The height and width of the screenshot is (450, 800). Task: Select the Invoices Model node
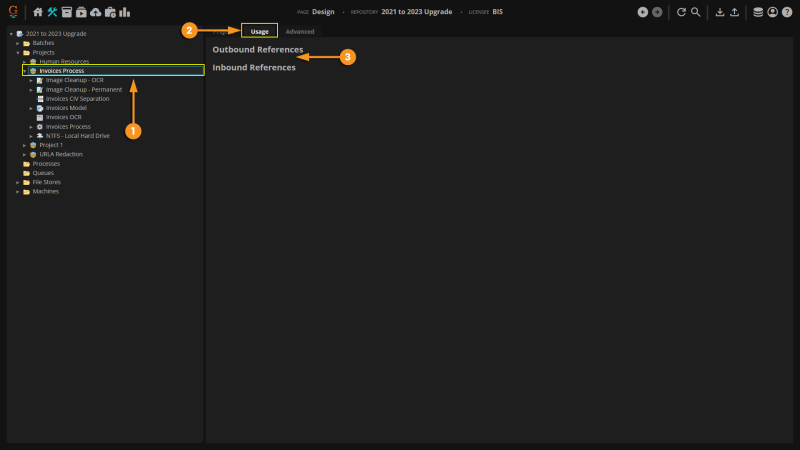tap(66, 108)
